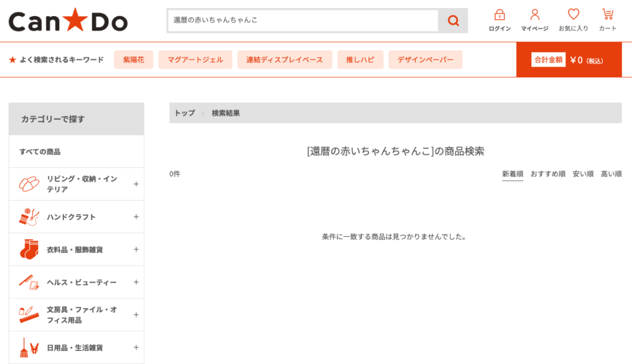
Task: Focus the search box containing 還暦の赤いちゃんちゃんこ
Action: (x=302, y=20)
